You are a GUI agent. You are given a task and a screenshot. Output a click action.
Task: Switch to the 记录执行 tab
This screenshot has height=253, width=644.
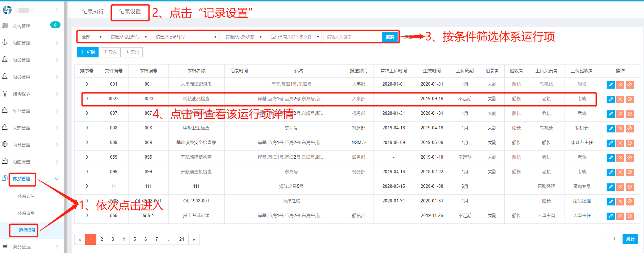point(93,12)
